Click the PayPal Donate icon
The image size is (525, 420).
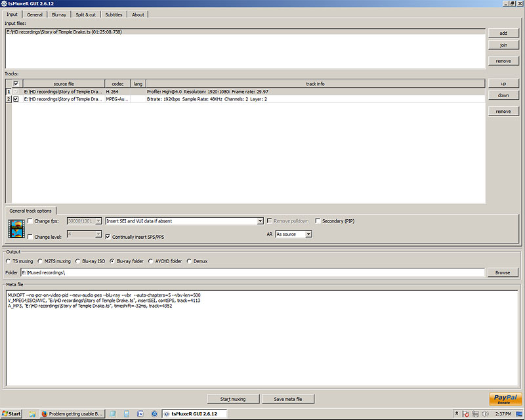[x=505, y=399]
